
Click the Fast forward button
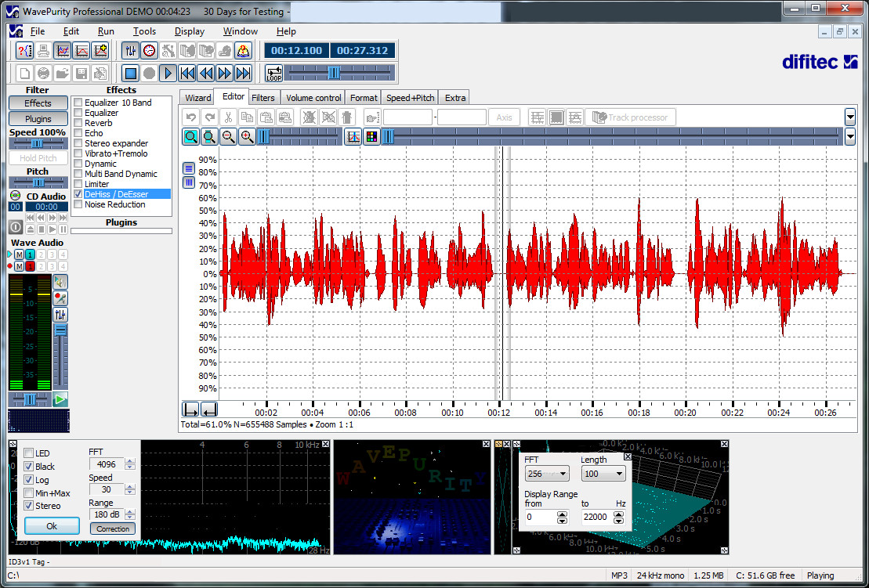pos(224,73)
